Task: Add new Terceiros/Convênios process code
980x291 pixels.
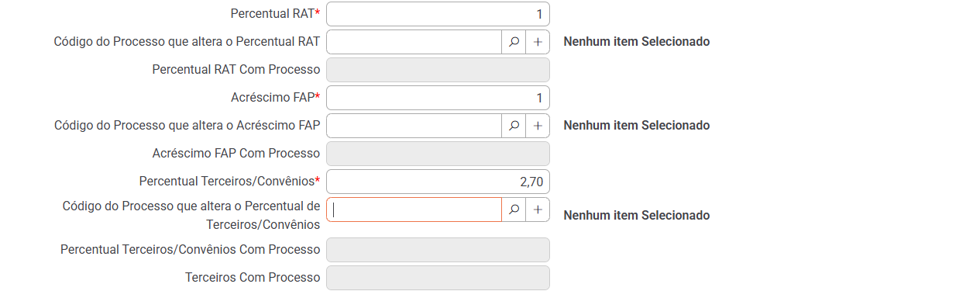Action: (538, 210)
